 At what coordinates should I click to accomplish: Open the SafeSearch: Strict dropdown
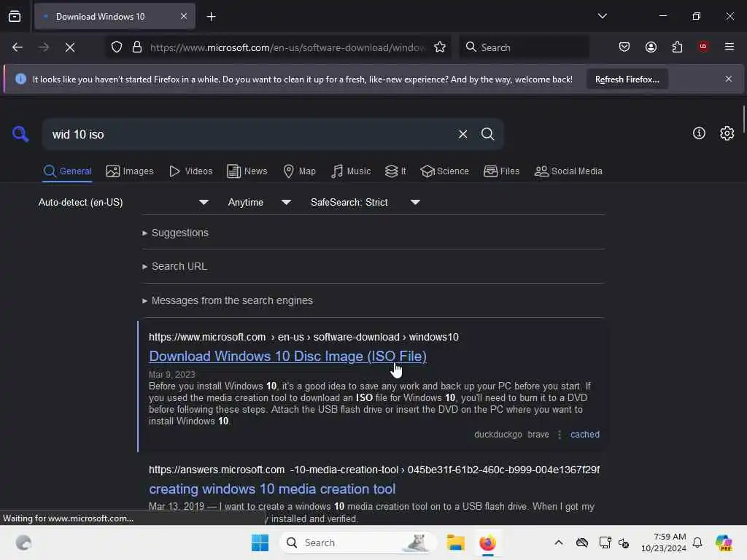[x=365, y=203]
